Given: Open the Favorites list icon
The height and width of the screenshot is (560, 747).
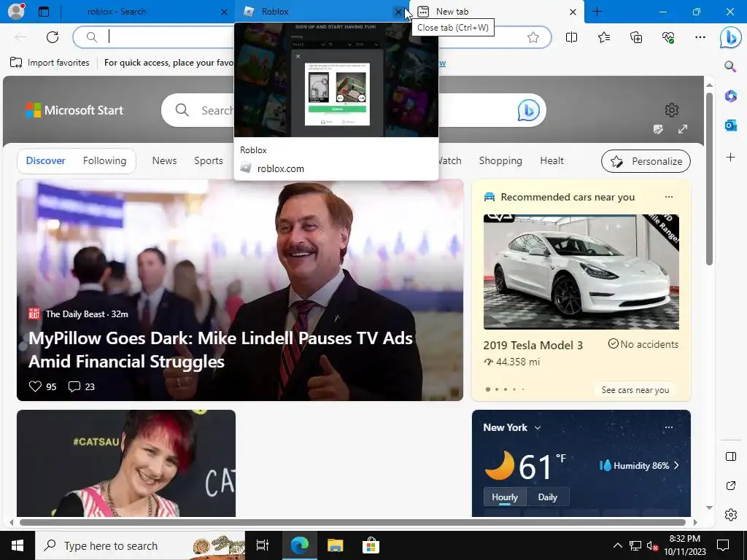Looking at the screenshot, I should [x=603, y=37].
